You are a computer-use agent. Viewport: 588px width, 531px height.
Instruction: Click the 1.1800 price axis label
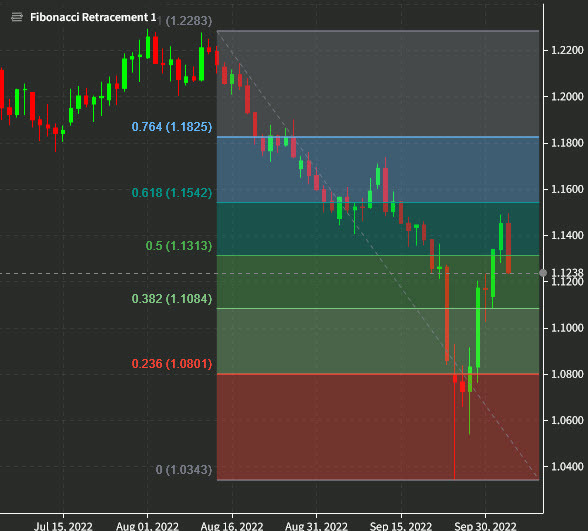click(x=567, y=143)
